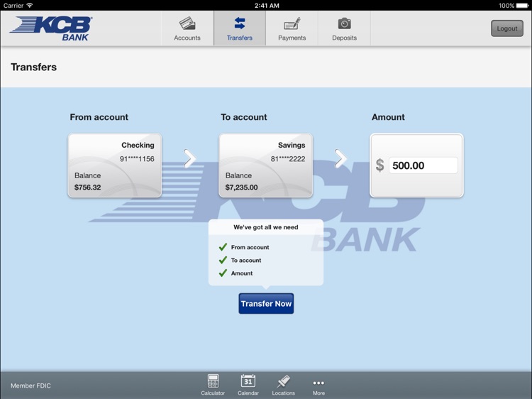The width and height of the screenshot is (532, 399).
Task: Click the dollar sign in amount card
Action: click(x=379, y=165)
